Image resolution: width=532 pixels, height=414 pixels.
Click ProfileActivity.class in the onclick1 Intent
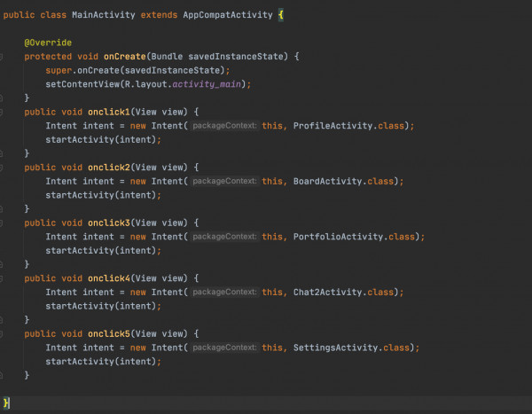coord(348,126)
